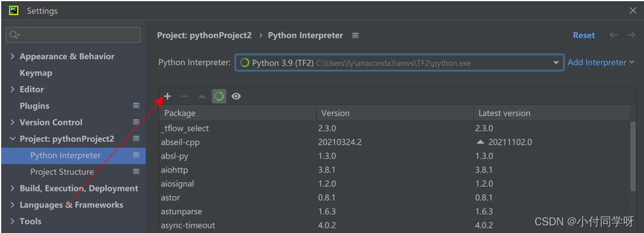Image resolution: width=644 pixels, height=233 pixels.
Task: Select the astunparse package row
Action: pos(394,212)
